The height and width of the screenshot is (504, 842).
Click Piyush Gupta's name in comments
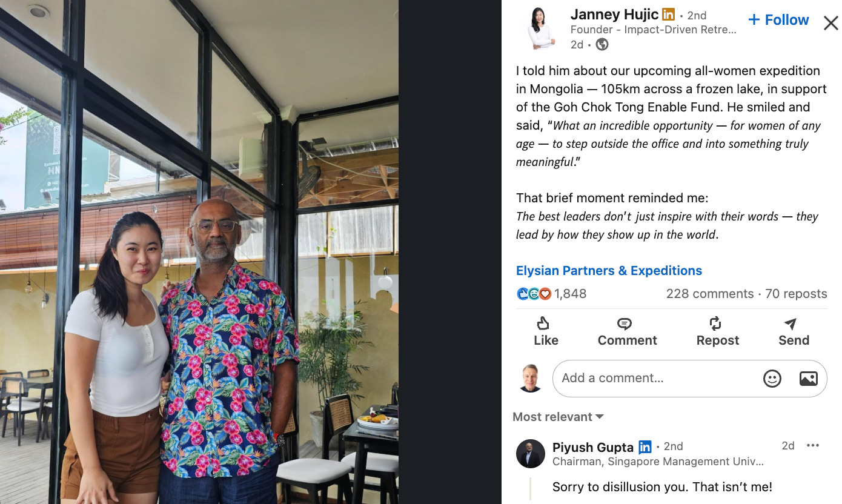pos(593,448)
